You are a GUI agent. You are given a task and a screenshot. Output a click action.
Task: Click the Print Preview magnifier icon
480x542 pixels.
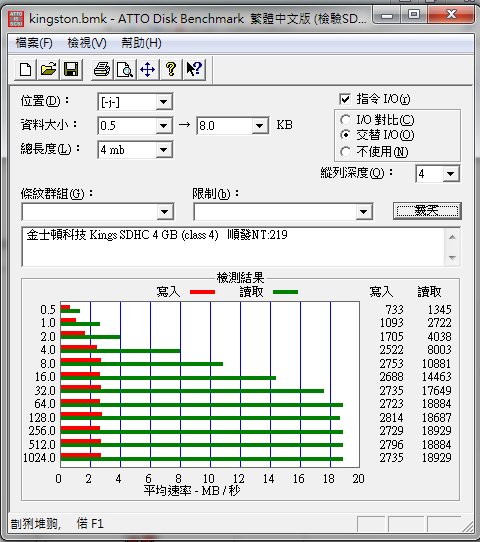click(x=125, y=69)
